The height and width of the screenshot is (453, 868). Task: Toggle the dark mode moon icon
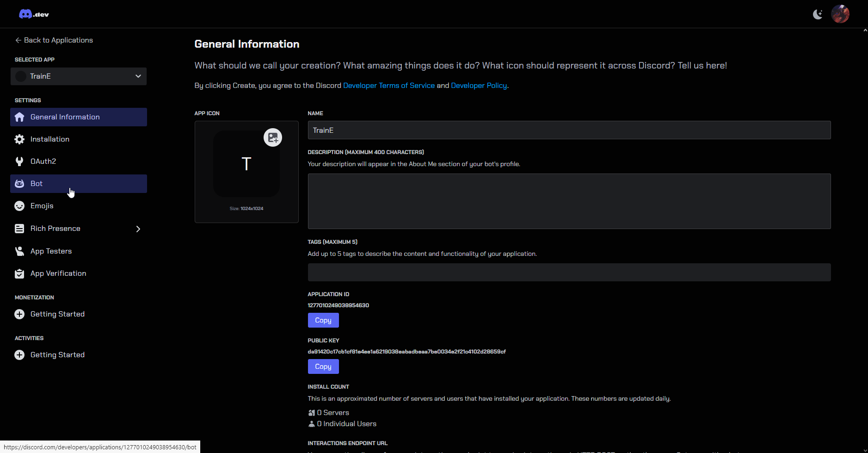click(818, 14)
